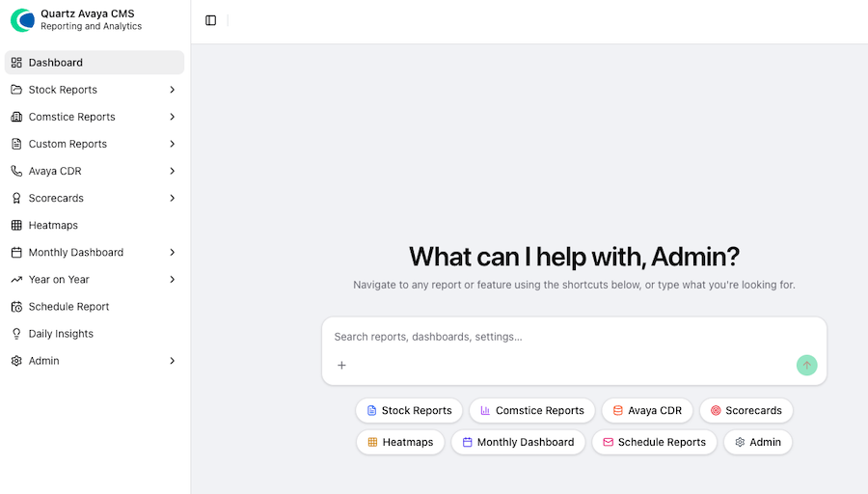The width and height of the screenshot is (868, 494).
Task: Expand the Scorecards chevron
Action: pyautogui.click(x=173, y=198)
